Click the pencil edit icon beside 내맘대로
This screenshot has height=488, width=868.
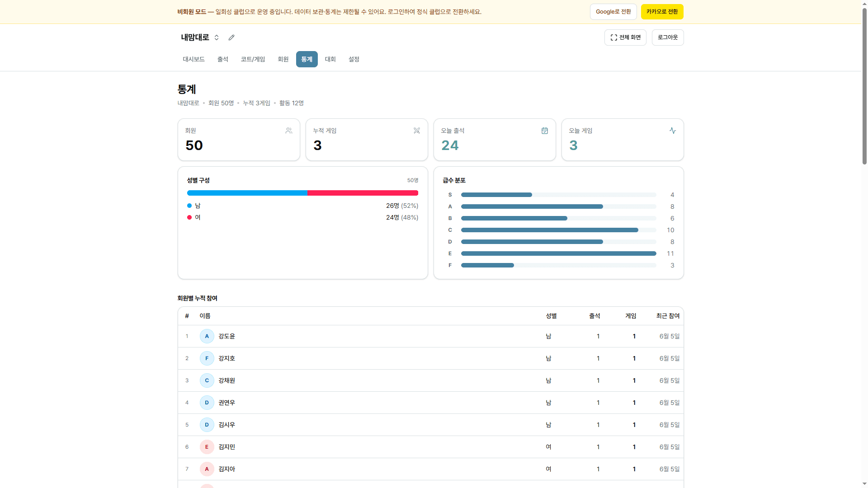click(231, 38)
